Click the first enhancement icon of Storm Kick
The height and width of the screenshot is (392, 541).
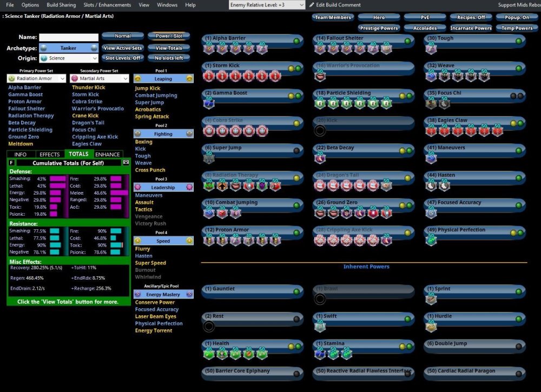tap(209, 76)
